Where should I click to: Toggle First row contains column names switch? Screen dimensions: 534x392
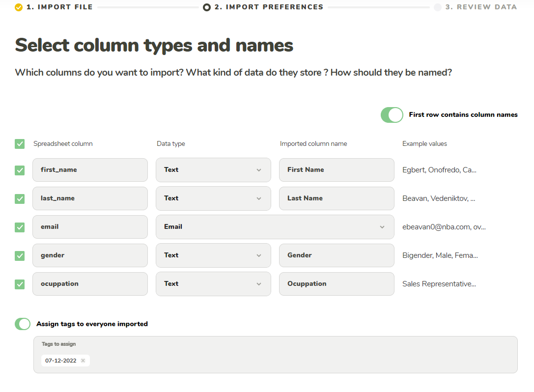pyautogui.click(x=392, y=115)
